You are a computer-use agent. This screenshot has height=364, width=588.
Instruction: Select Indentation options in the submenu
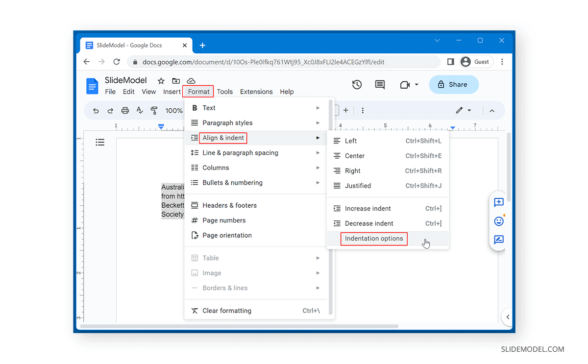[x=373, y=239]
